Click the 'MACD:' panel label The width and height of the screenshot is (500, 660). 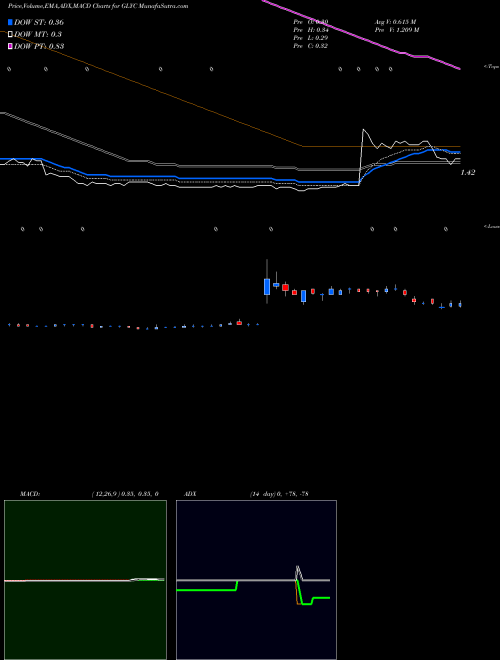click(x=30, y=494)
